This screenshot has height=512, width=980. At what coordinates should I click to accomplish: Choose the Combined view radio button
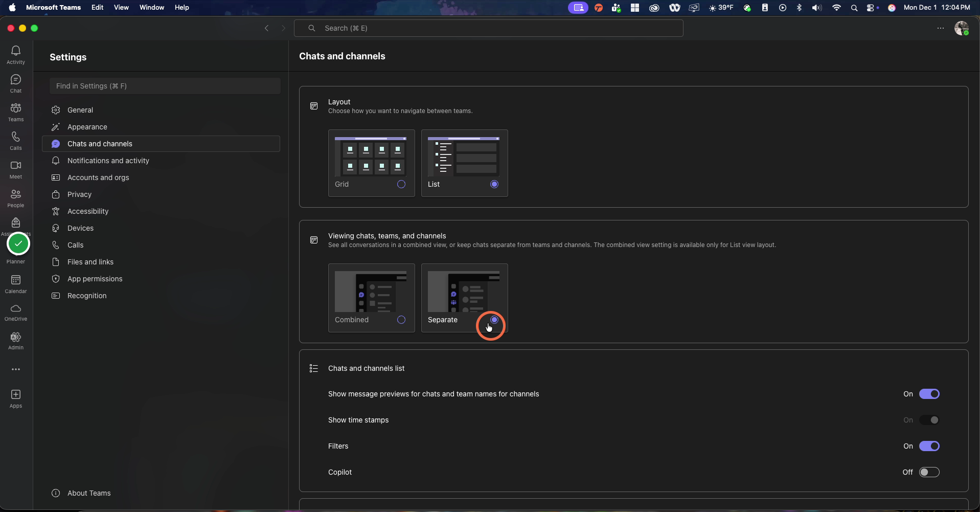[x=401, y=320]
